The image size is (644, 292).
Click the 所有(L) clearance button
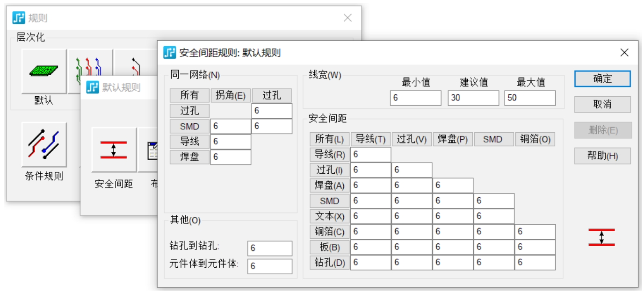pyautogui.click(x=329, y=139)
